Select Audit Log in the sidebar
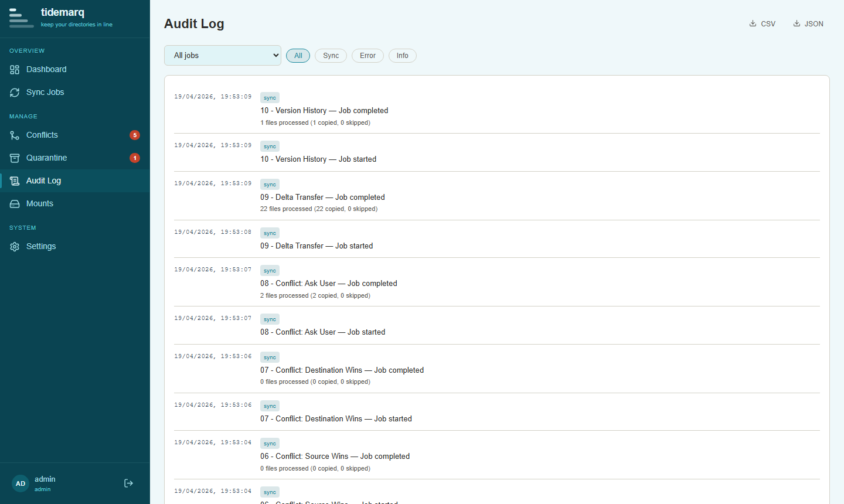The width and height of the screenshot is (844, 504). tap(75, 181)
